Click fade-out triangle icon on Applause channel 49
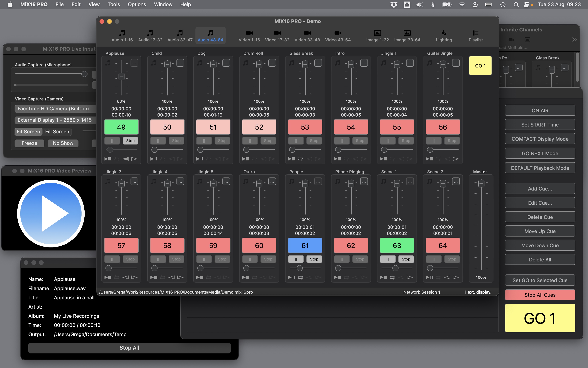This screenshot has height=368, width=588. pos(134,159)
